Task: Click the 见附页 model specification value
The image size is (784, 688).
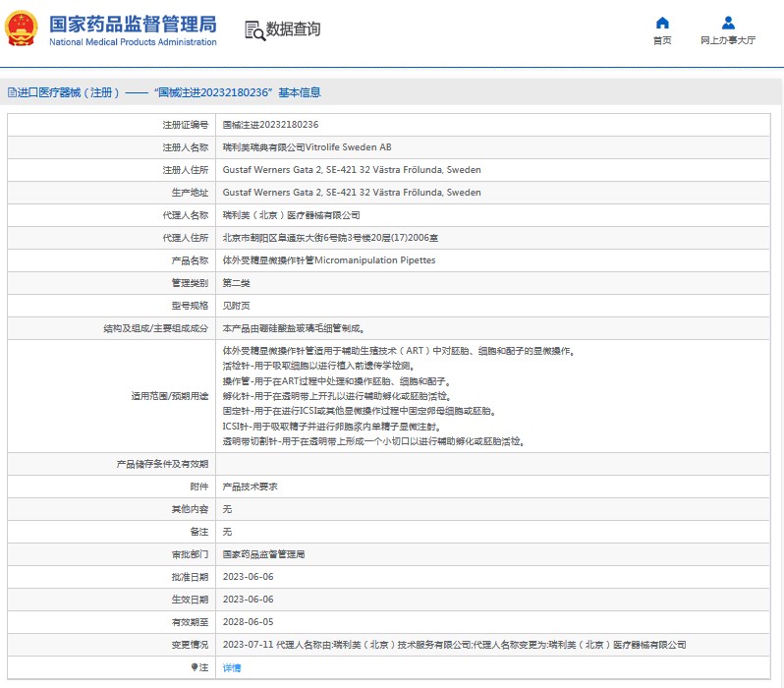Action: 236,306
